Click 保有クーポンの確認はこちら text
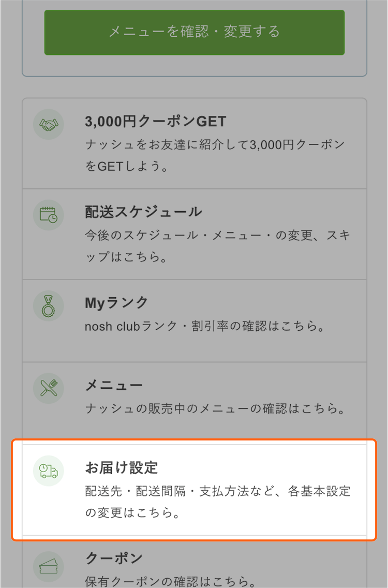This screenshot has height=588, width=388. pos(171,582)
